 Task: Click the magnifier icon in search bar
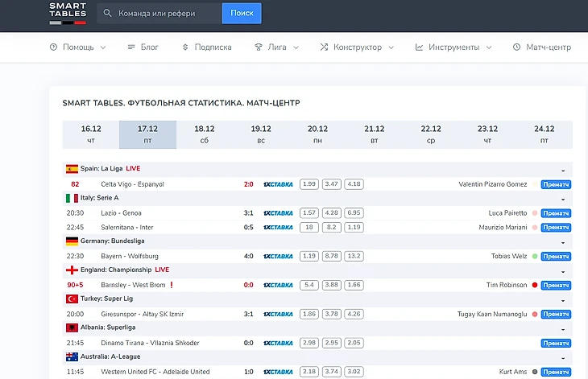click(107, 13)
